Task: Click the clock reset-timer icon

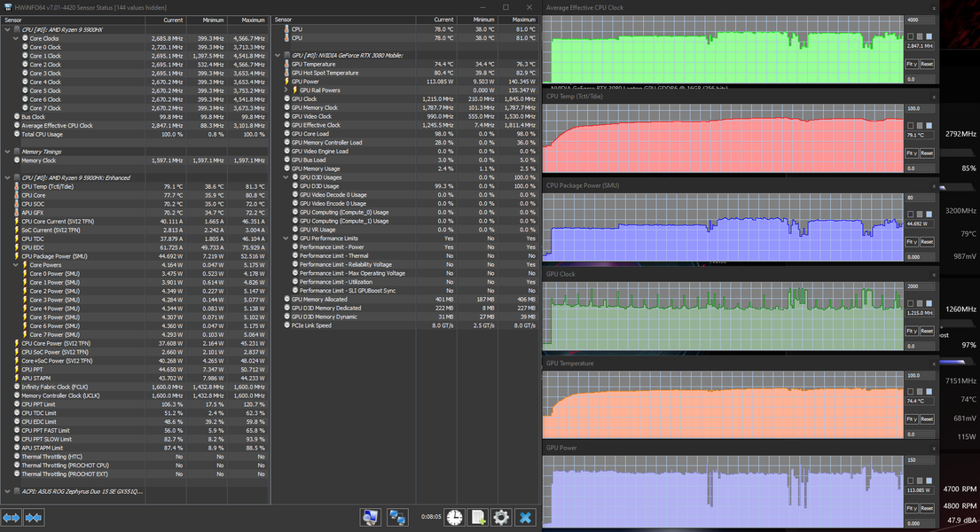Action: (x=454, y=518)
